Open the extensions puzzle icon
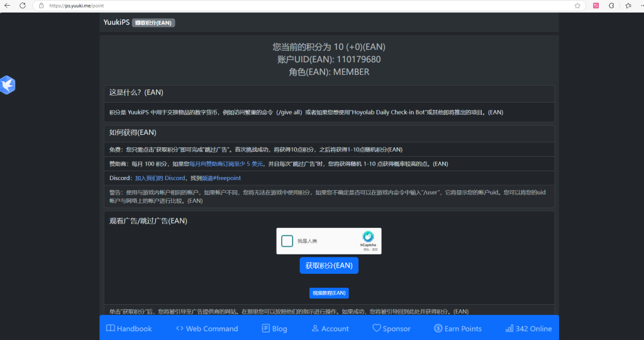The height and width of the screenshot is (340, 644). (611, 6)
